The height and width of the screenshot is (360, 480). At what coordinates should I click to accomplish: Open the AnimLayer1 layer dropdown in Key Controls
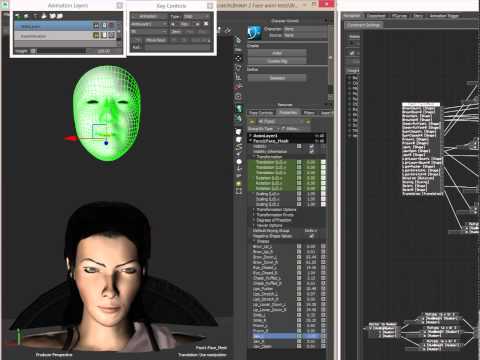click(x=149, y=24)
